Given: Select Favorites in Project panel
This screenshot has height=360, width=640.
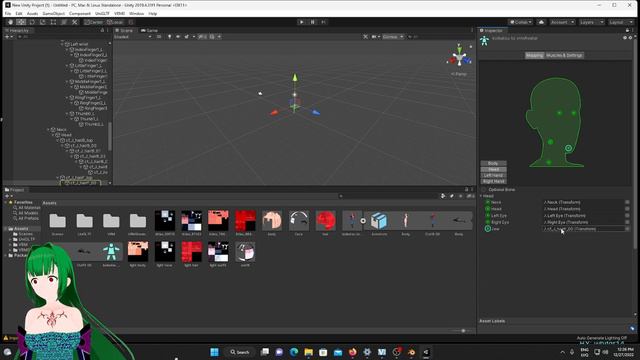Looking at the screenshot, I should point(23,202).
